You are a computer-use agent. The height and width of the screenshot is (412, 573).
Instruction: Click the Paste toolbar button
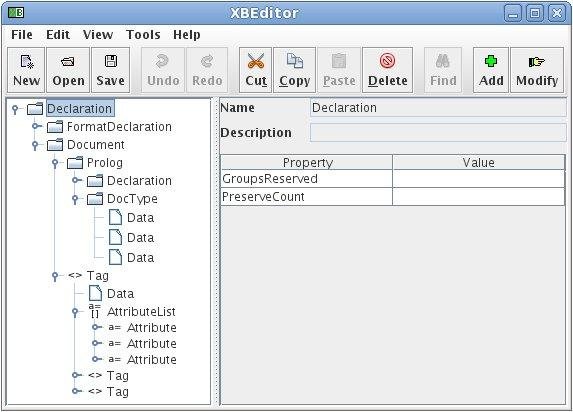[x=339, y=70]
